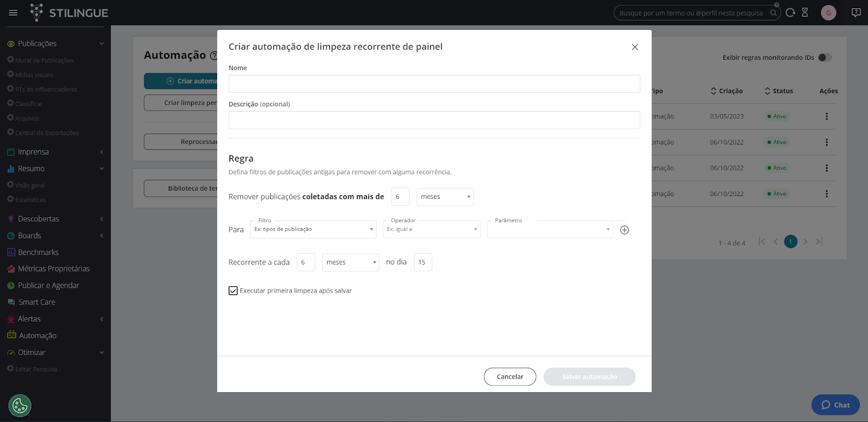Click the hourglass icon in top bar

point(805,12)
